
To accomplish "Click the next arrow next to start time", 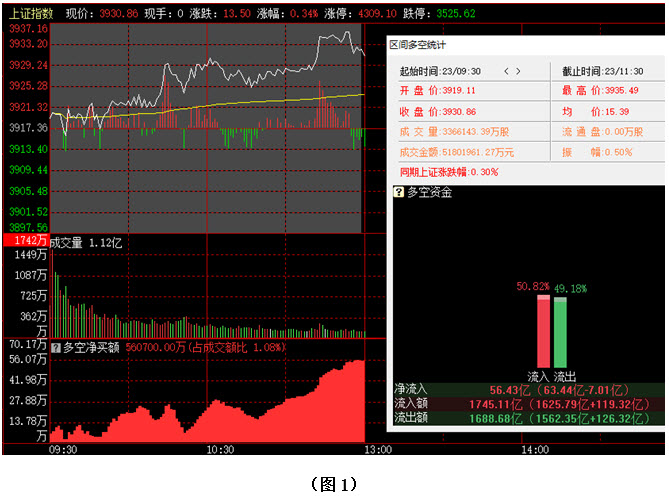I will click(x=519, y=71).
